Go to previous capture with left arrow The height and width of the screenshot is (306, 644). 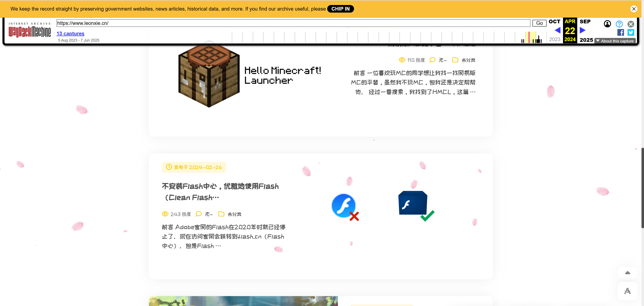557,30
